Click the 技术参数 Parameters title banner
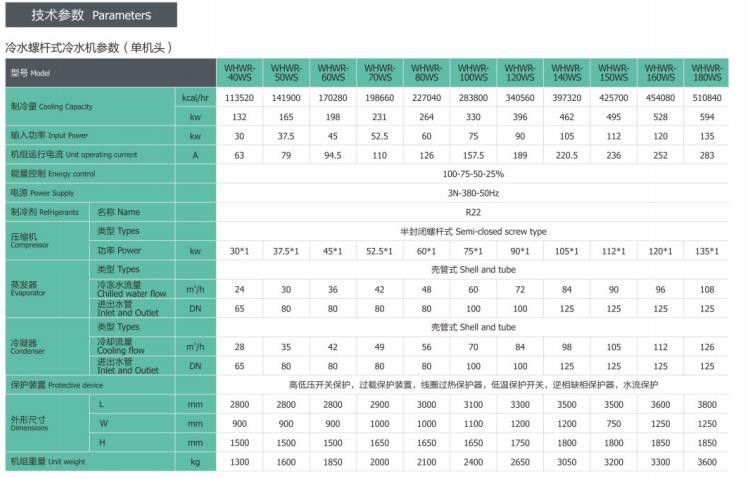Image resolution: width=748 pixels, height=479 pixels. coord(91,15)
